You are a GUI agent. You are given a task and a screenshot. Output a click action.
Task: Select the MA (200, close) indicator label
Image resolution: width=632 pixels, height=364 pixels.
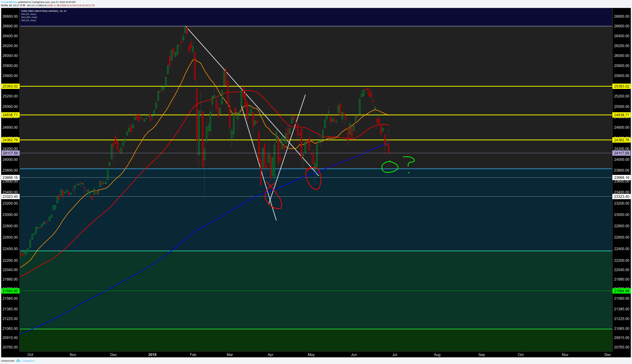tap(29, 17)
